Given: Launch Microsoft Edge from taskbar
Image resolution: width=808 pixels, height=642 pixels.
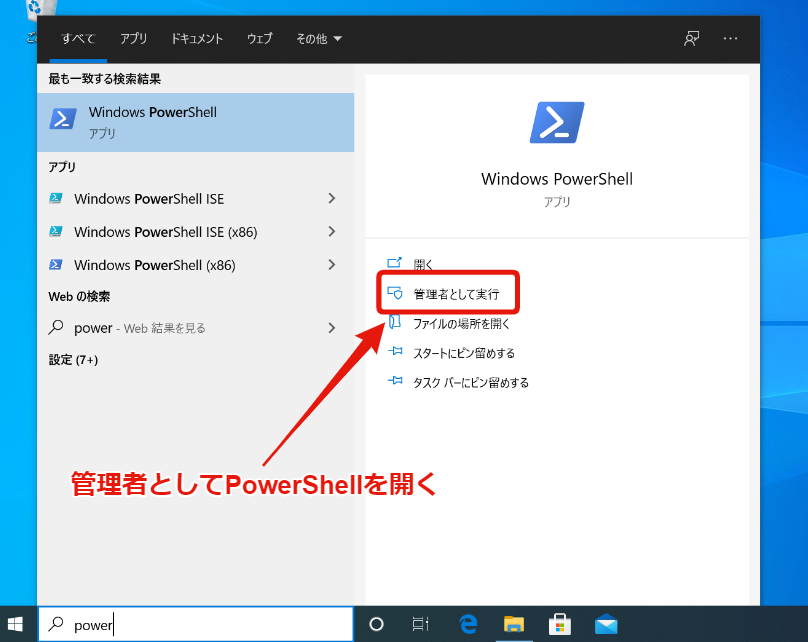Looking at the screenshot, I should pyautogui.click(x=468, y=624).
